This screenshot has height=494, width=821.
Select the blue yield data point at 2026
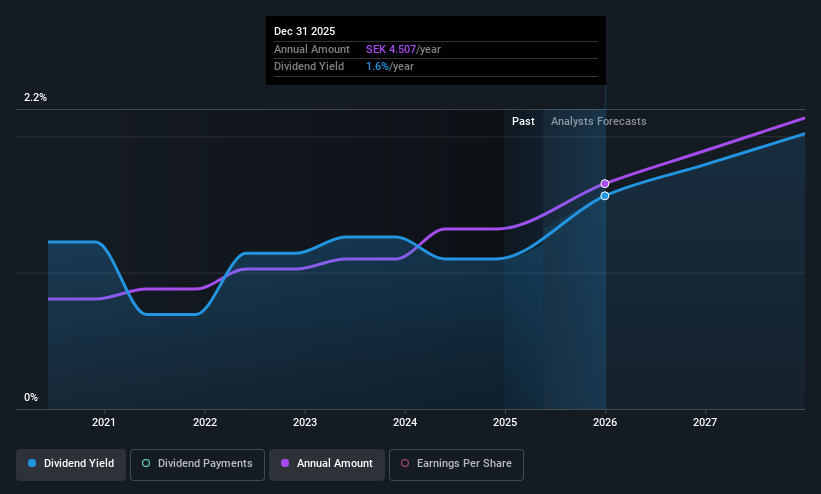605,196
